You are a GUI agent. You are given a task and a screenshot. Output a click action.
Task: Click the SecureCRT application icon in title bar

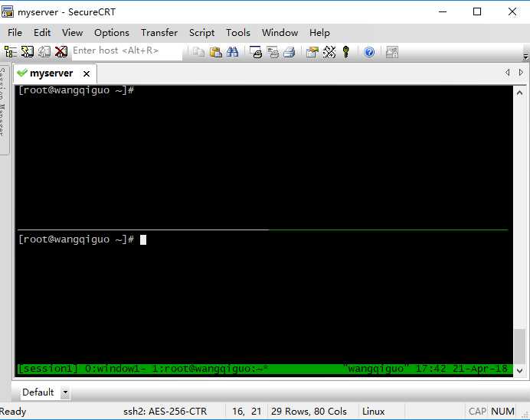(x=8, y=11)
